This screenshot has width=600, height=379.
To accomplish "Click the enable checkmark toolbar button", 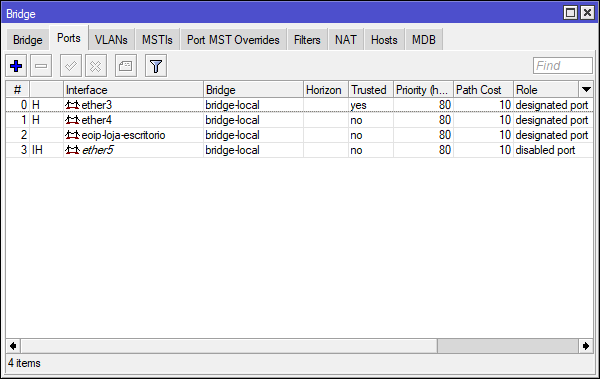I will click(x=71, y=66).
